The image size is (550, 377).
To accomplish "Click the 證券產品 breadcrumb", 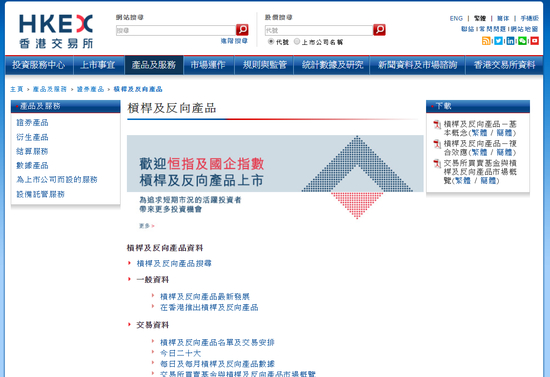I will (x=90, y=89).
